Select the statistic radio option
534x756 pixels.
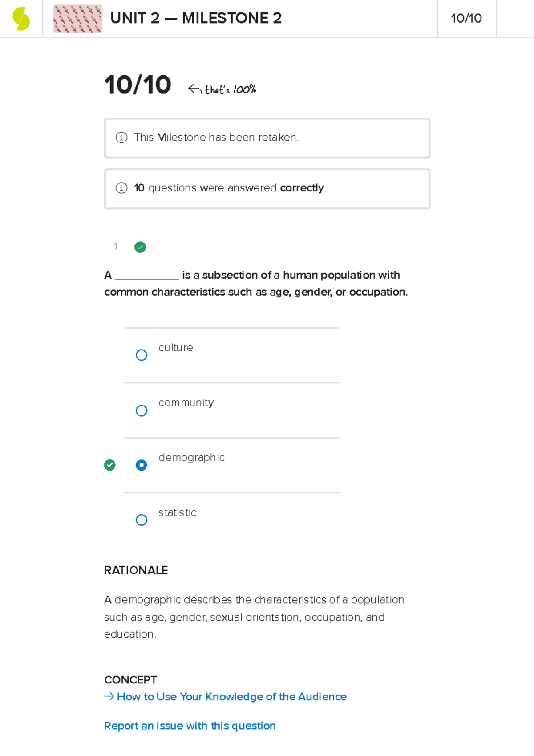[x=142, y=520]
